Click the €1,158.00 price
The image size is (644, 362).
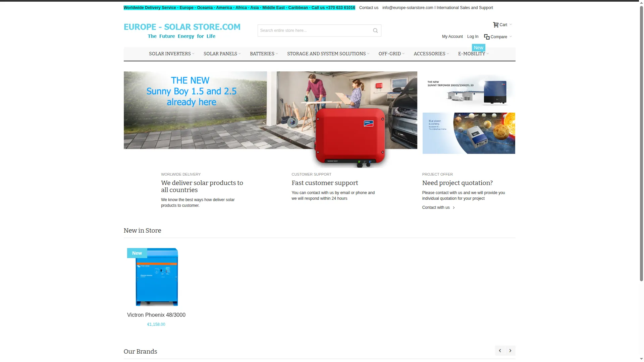click(156, 324)
